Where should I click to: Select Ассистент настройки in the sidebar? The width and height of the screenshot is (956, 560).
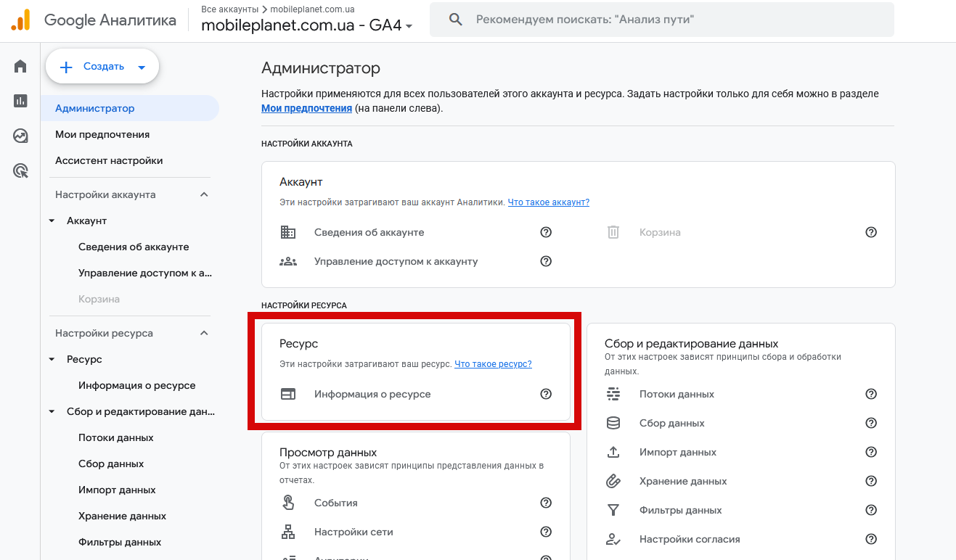[x=109, y=160]
